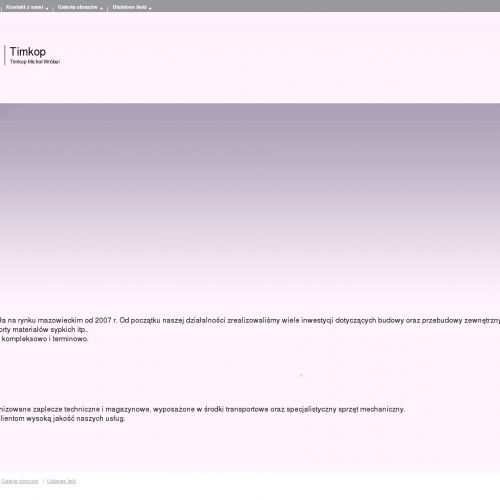Image resolution: width=500 pixels, height=500 pixels.
Task: Click the vertical bar left of Timkop
Action: pyautogui.click(x=5, y=55)
